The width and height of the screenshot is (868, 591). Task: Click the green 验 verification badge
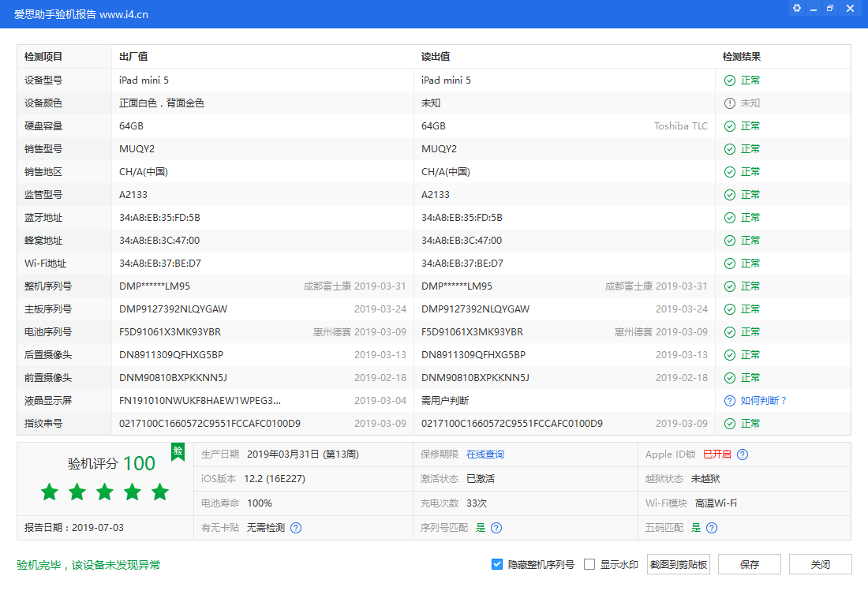coord(178,451)
